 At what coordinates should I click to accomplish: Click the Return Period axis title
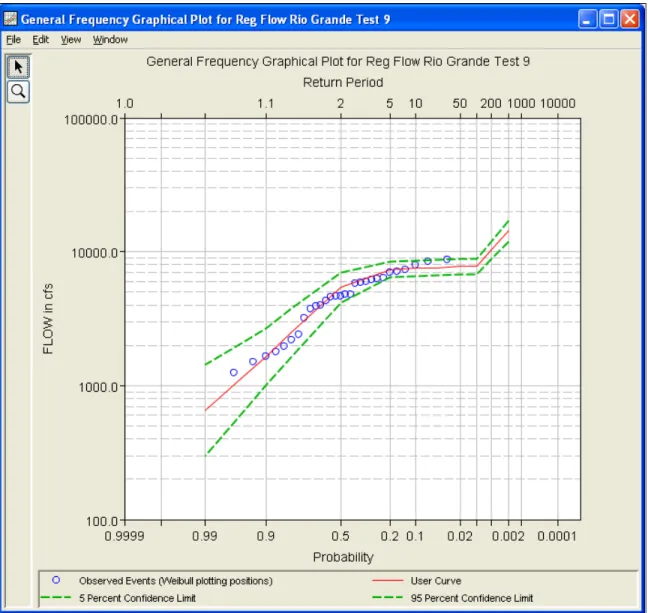pos(343,82)
